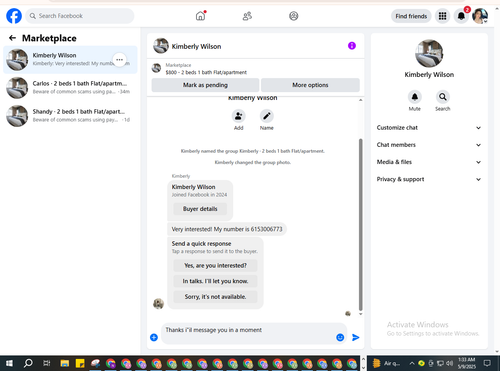Click the message Very interested! My number is
Viewport: 500px width, 371px height.
(x=227, y=229)
